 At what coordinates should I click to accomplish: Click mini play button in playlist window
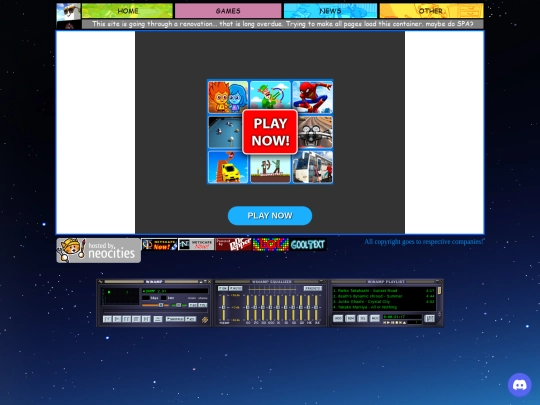[x=388, y=322]
